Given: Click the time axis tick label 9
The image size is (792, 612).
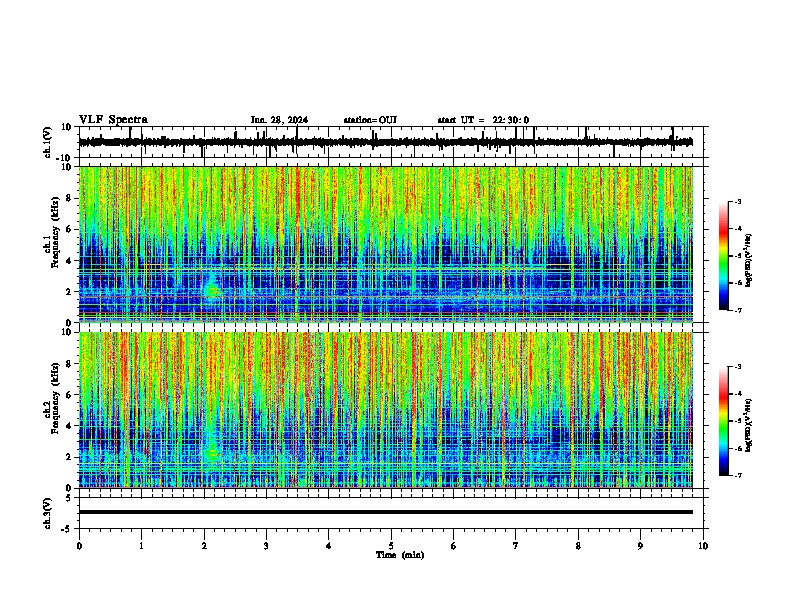Looking at the screenshot, I should (x=640, y=546).
